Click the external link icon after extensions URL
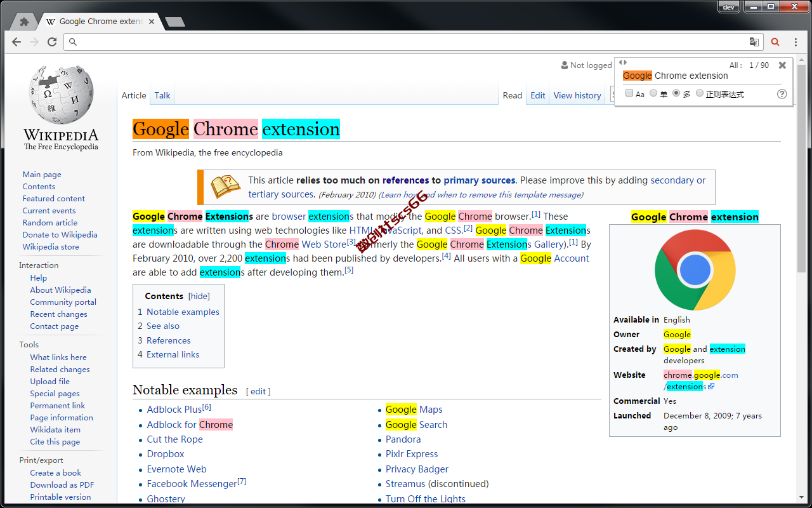The height and width of the screenshot is (508, 812). click(x=711, y=386)
